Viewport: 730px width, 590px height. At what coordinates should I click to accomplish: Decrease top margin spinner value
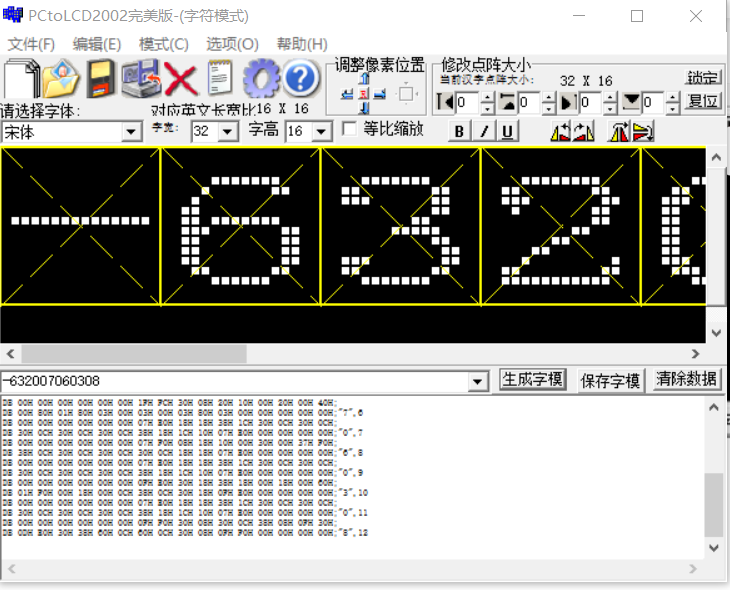coord(549,108)
